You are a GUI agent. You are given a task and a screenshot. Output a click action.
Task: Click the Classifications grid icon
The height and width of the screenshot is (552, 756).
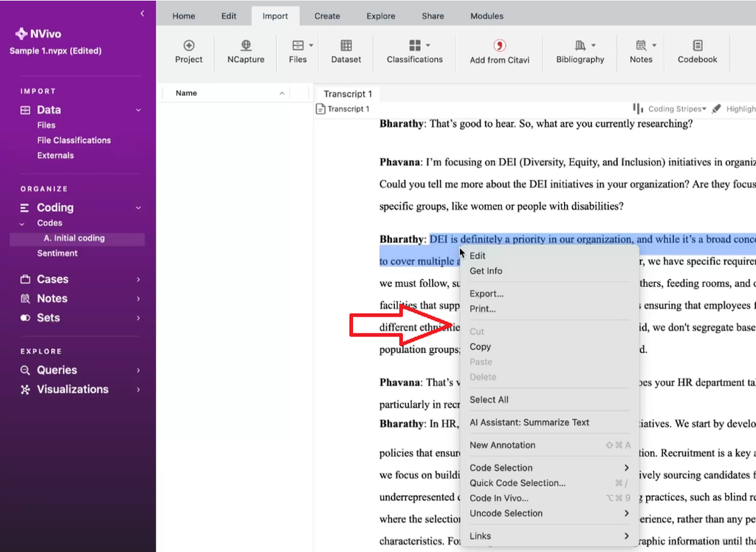(x=415, y=45)
